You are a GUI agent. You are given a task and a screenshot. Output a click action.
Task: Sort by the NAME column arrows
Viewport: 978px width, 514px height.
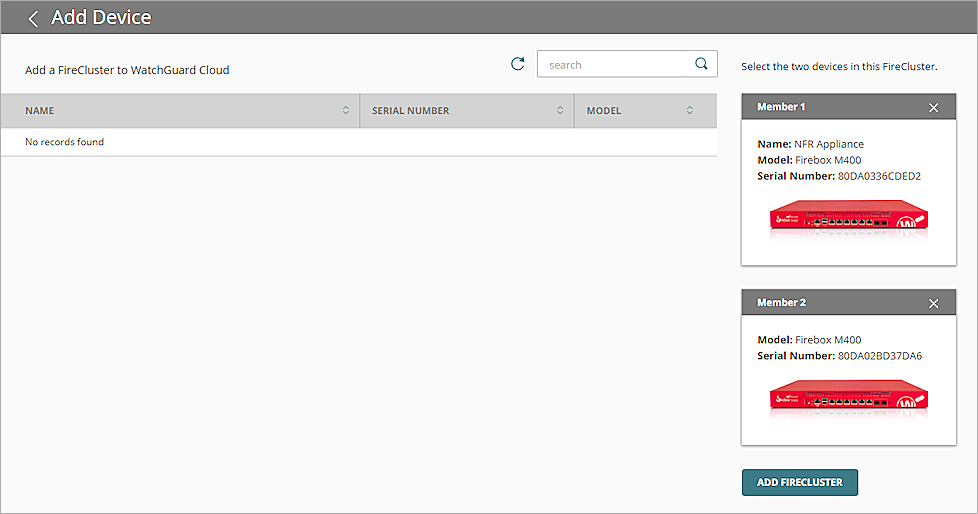coord(346,110)
